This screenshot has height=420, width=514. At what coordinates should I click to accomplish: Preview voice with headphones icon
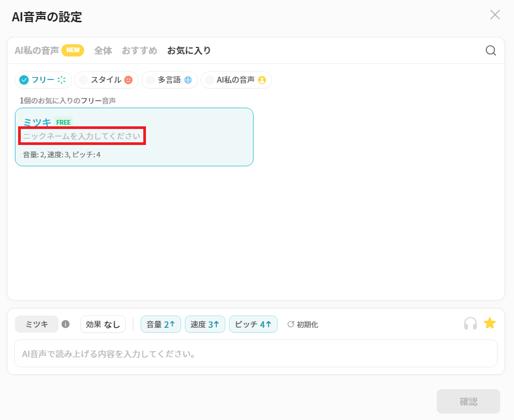(x=470, y=324)
